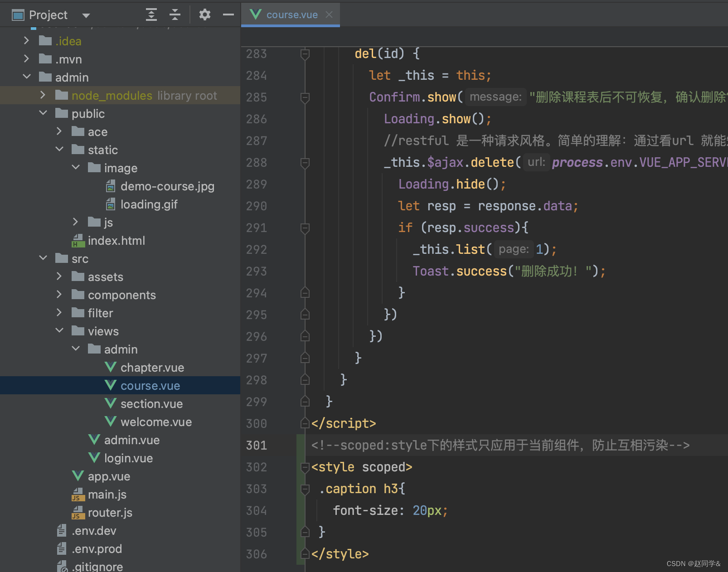This screenshot has height=572, width=728.
Task: Open .env.dev file
Action: coord(94,531)
